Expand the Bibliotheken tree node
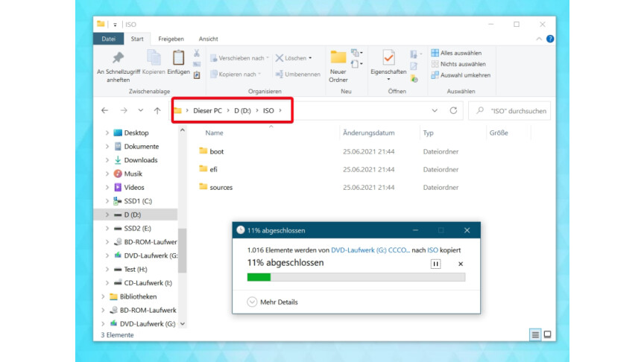644x362 pixels. [103, 296]
